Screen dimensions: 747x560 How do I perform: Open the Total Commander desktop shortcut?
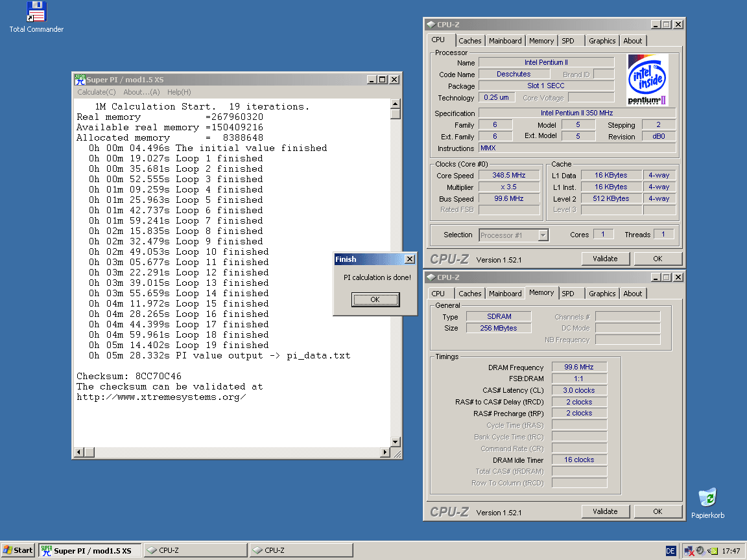tap(36, 12)
